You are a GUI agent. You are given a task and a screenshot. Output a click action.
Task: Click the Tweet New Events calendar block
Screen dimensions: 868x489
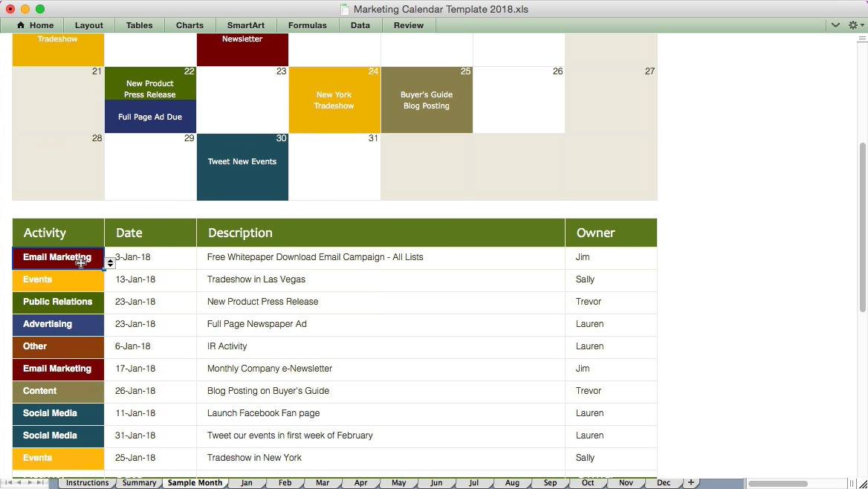(x=242, y=166)
